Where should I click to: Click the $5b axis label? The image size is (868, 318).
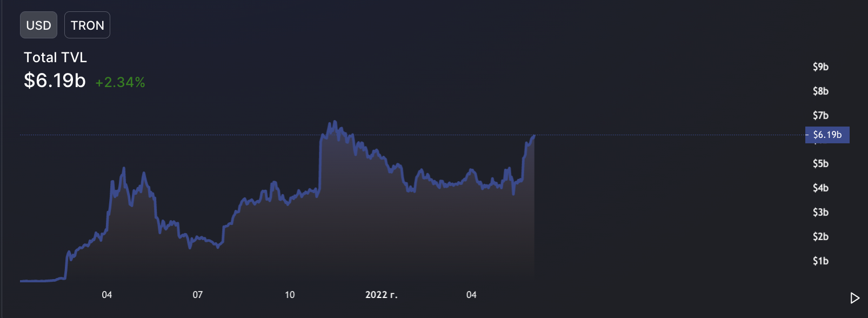point(820,163)
